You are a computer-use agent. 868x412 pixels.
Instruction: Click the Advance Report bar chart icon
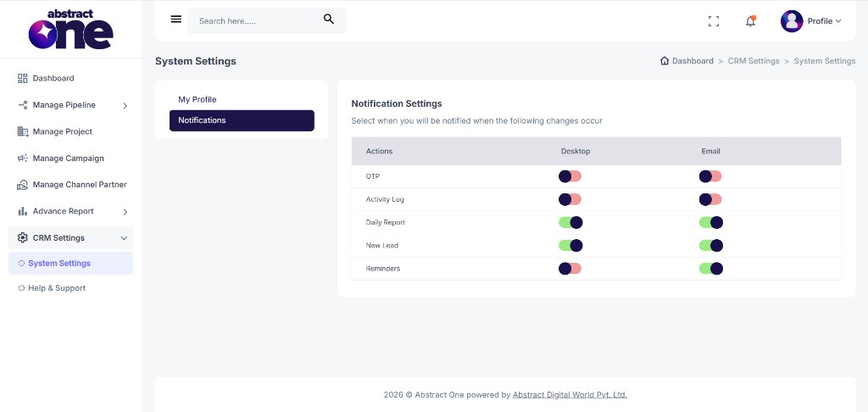point(23,211)
